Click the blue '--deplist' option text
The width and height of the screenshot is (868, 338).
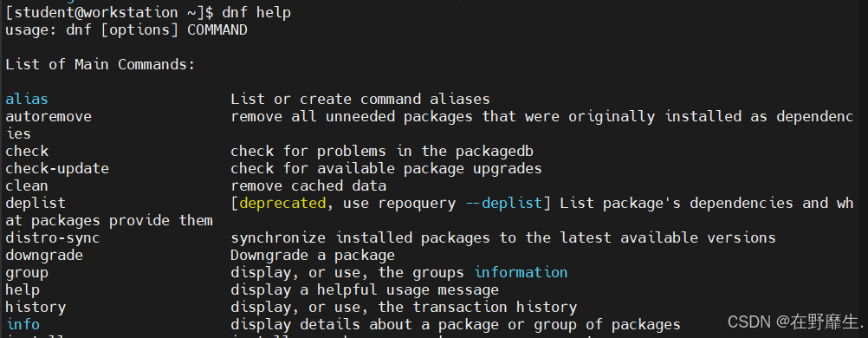(x=504, y=203)
